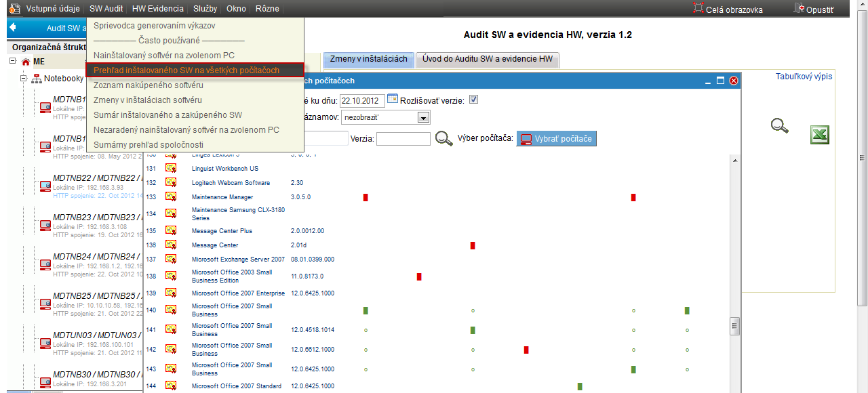Minimize the inner report window
The height and width of the screenshot is (393, 868).
708,81
